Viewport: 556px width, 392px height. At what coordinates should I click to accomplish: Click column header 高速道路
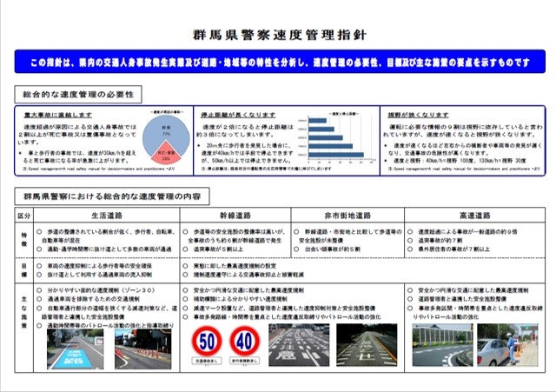click(475, 216)
